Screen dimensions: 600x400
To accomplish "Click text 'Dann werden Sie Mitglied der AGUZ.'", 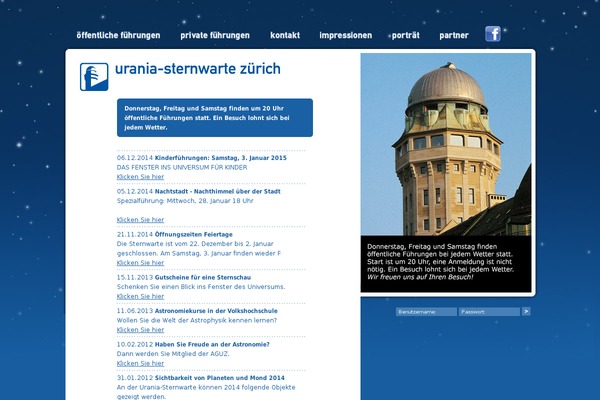I will pos(173,354).
